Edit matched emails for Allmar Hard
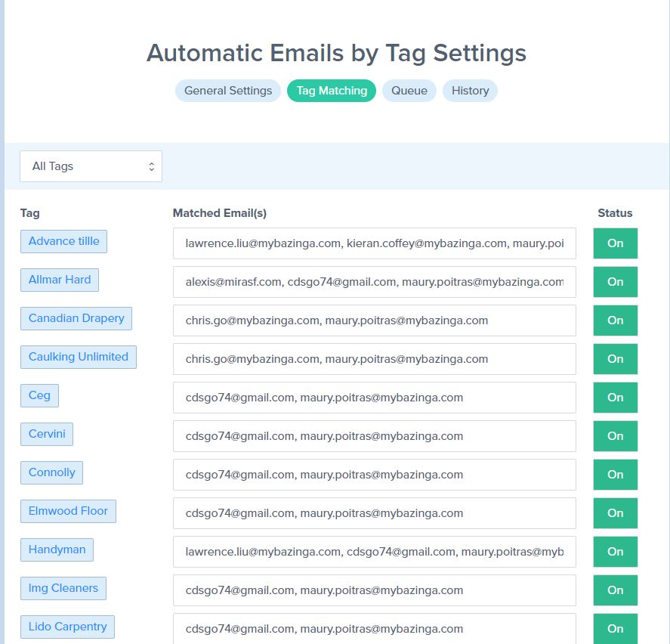Image resolution: width=670 pixels, height=644 pixels. click(375, 282)
